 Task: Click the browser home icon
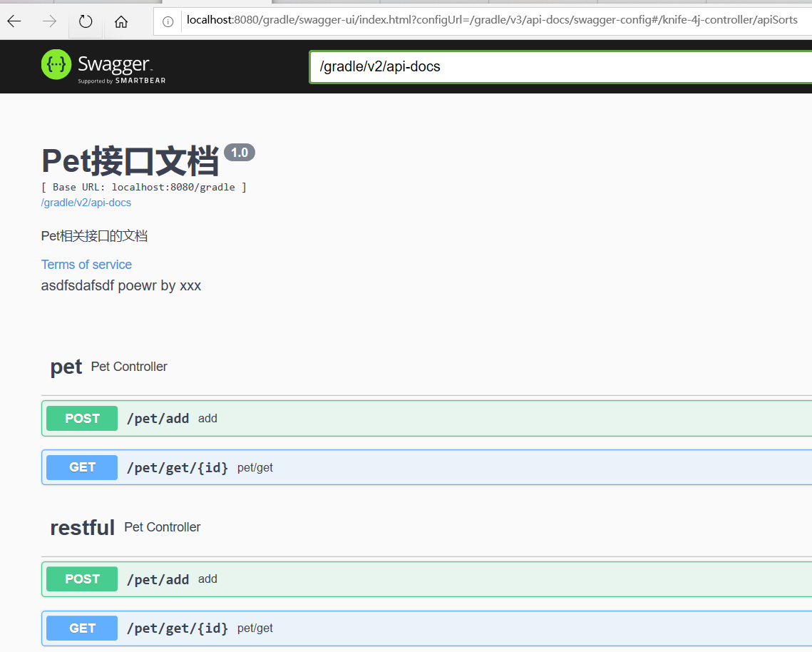click(x=120, y=21)
